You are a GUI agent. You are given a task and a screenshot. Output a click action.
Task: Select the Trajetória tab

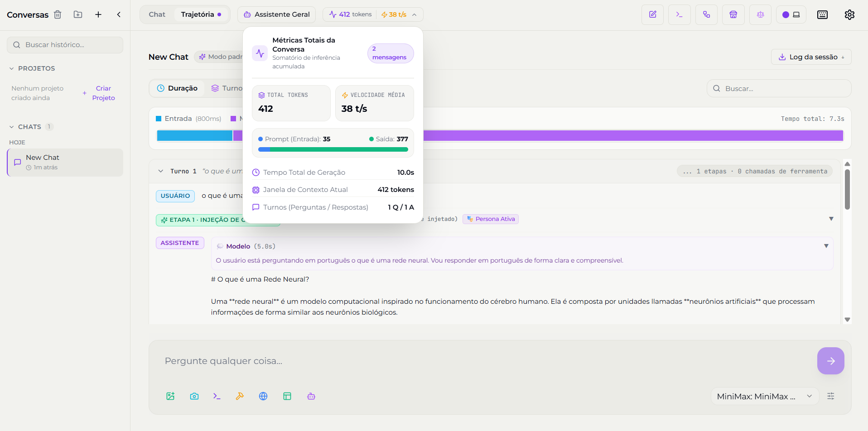tap(201, 14)
